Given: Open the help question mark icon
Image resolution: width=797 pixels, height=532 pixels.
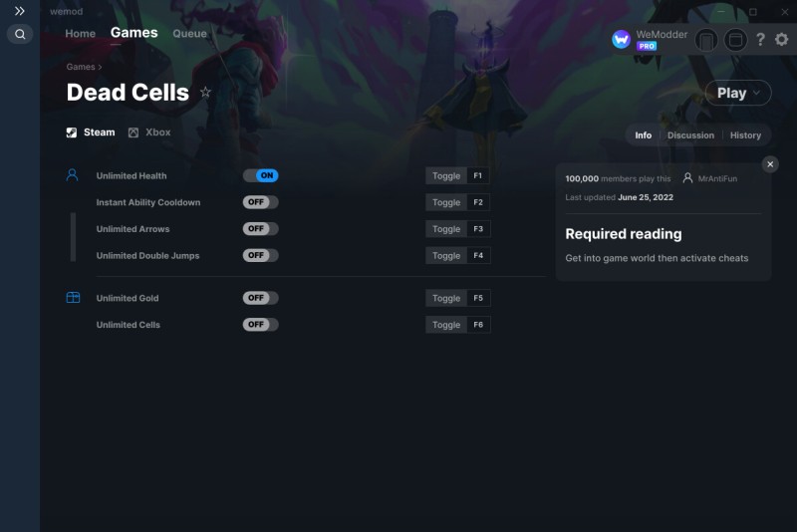Looking at the screenshot, I should click(760, 39).
